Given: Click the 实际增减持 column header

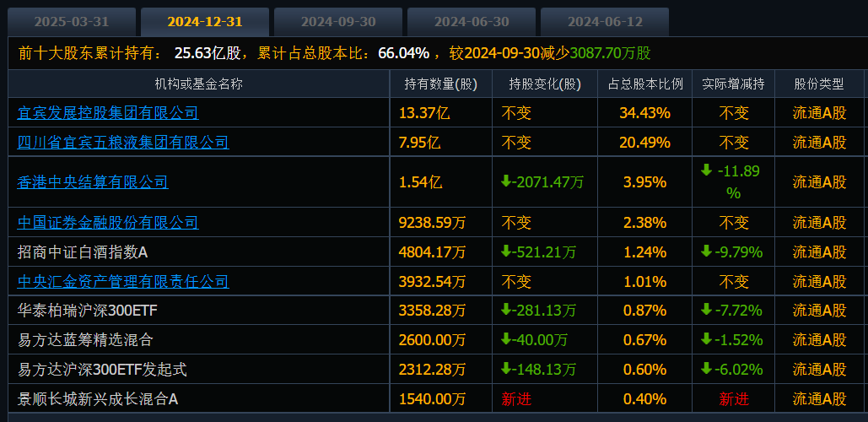Looking at the screenshot, I should tap(734, 84).
